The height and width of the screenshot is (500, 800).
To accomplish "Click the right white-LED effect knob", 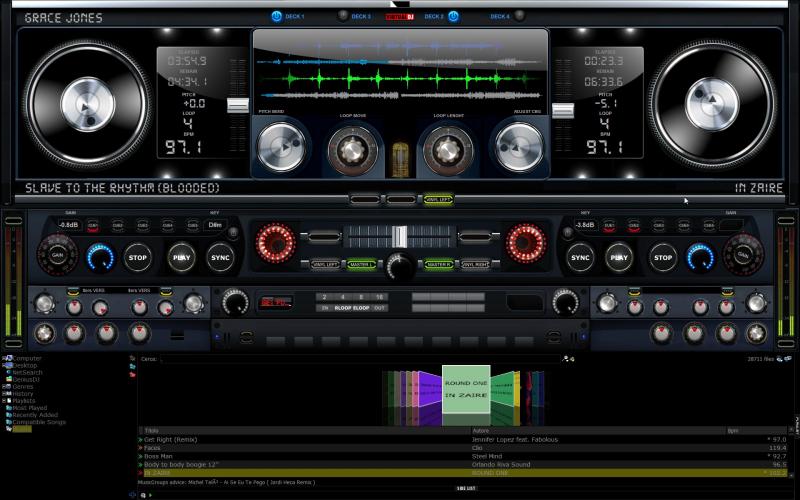I will click(x=565, y=302).
